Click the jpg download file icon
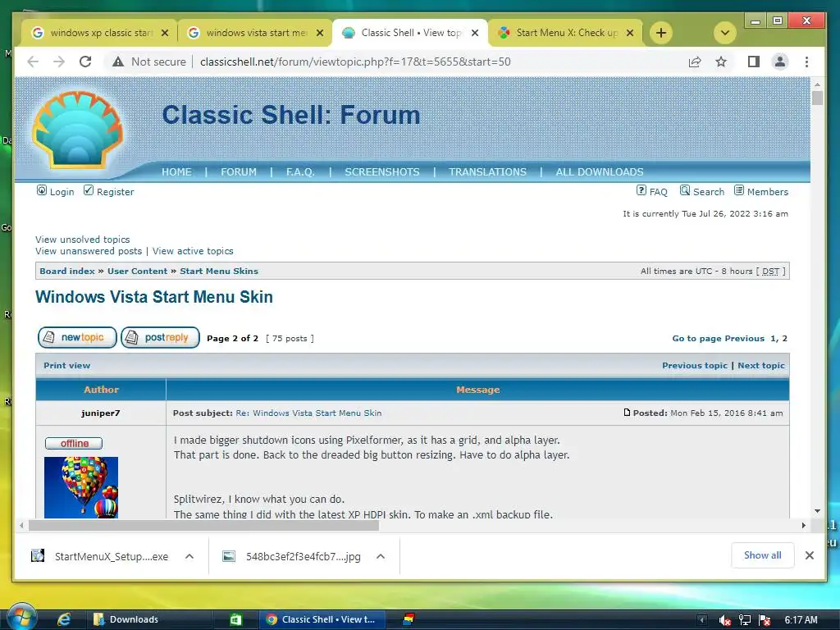Image resolution: width=840 pixels, height=630 pixels. click(x=229, y=556)
